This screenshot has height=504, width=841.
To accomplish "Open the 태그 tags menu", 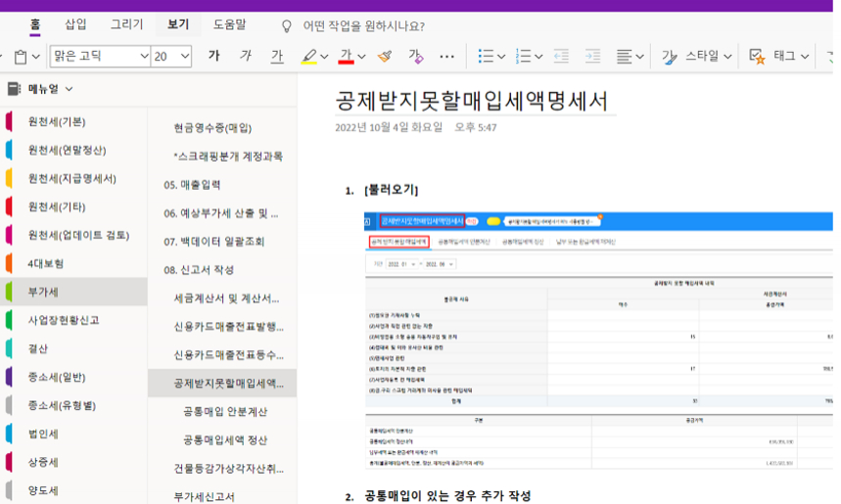I will [778, 56].
